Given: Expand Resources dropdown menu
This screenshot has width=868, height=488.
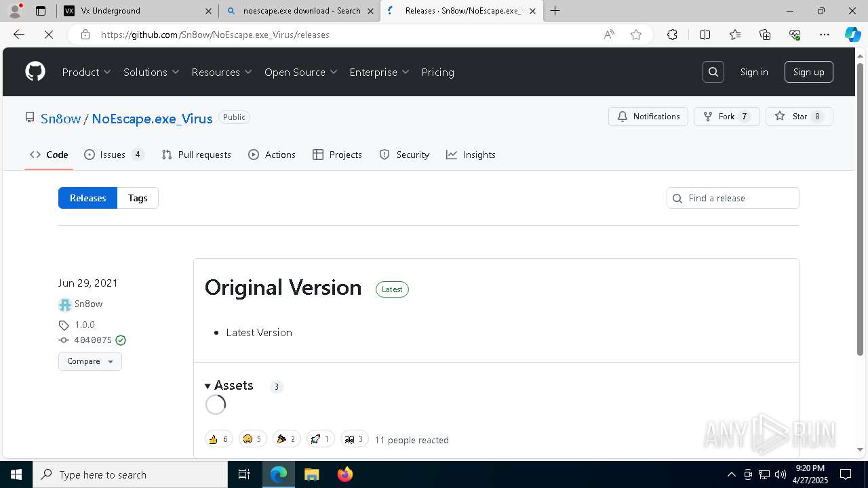Looking at the screenshot, I should 222,72.
